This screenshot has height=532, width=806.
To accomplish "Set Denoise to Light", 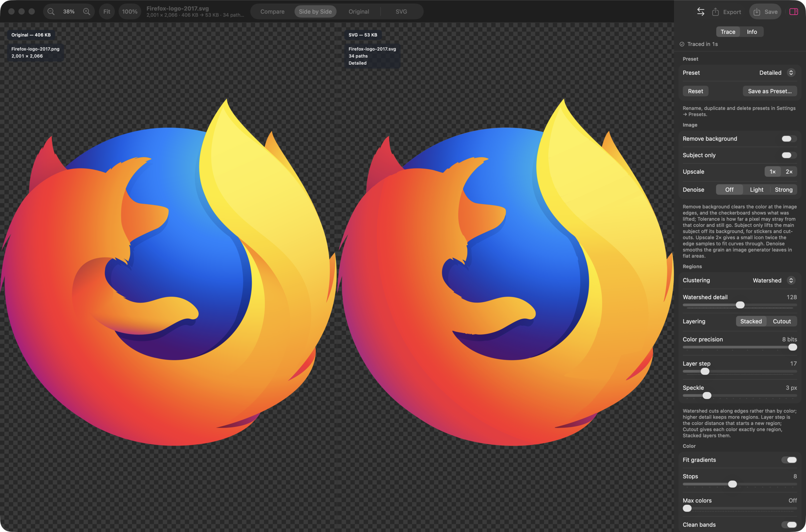I will 756,190.
